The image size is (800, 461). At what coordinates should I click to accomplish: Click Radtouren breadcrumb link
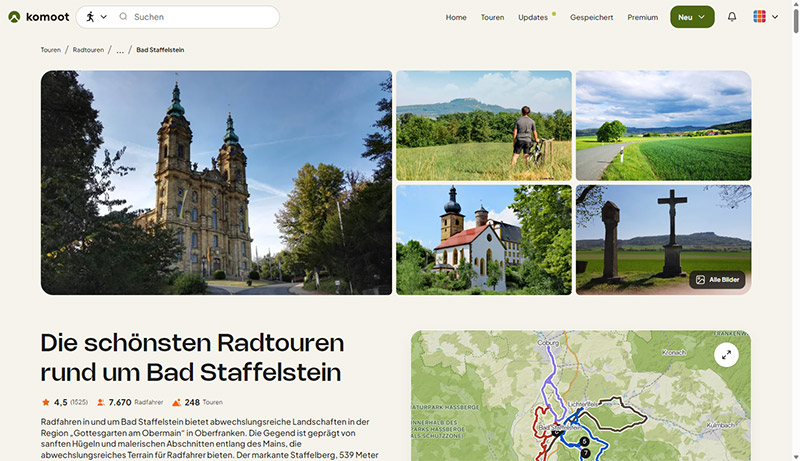click(x=87, y=49)
